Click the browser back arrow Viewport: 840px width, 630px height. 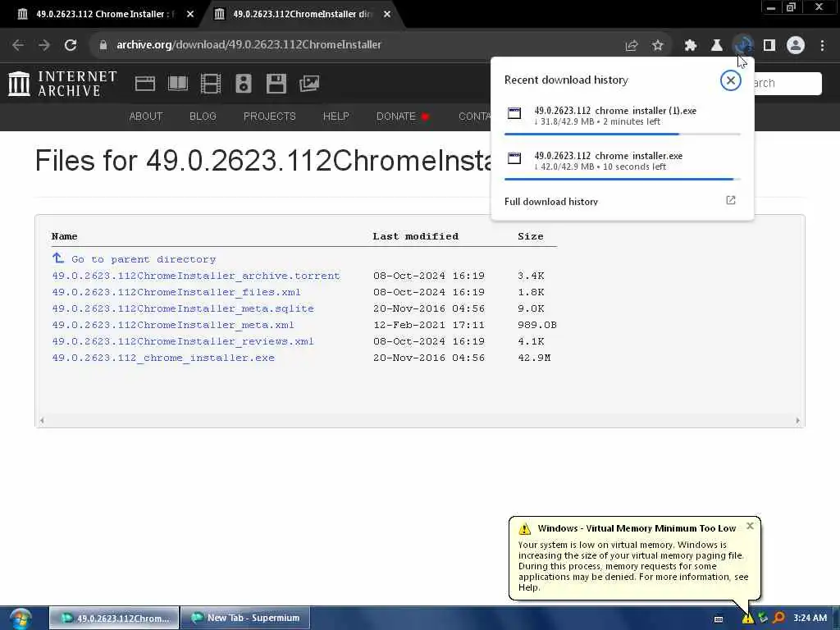[x=18, y=45]
